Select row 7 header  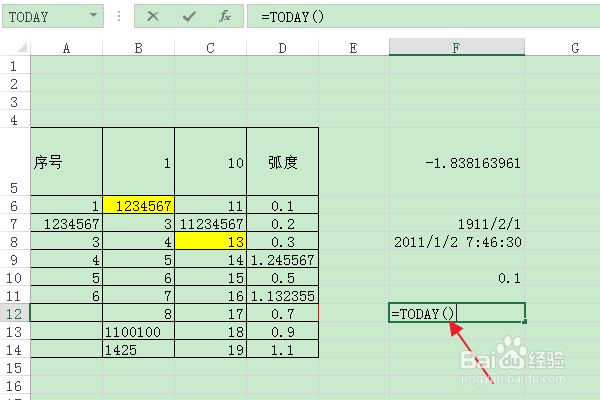(x=15, y=223)
